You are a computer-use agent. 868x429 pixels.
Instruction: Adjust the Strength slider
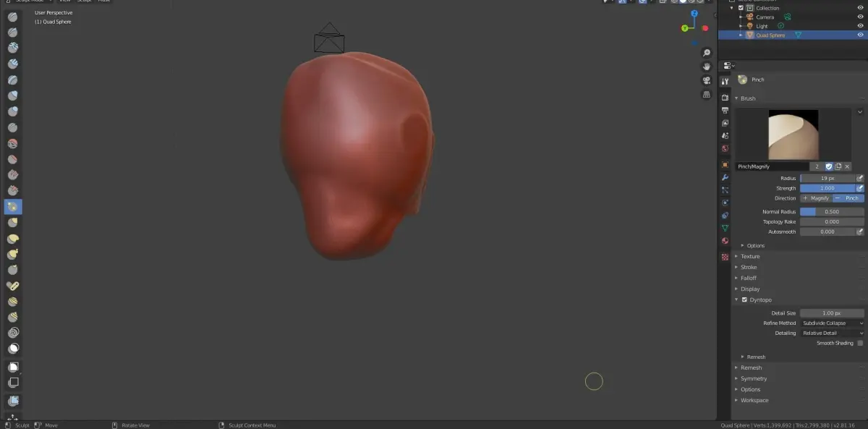pyautogui.click(x=827, y=188)
